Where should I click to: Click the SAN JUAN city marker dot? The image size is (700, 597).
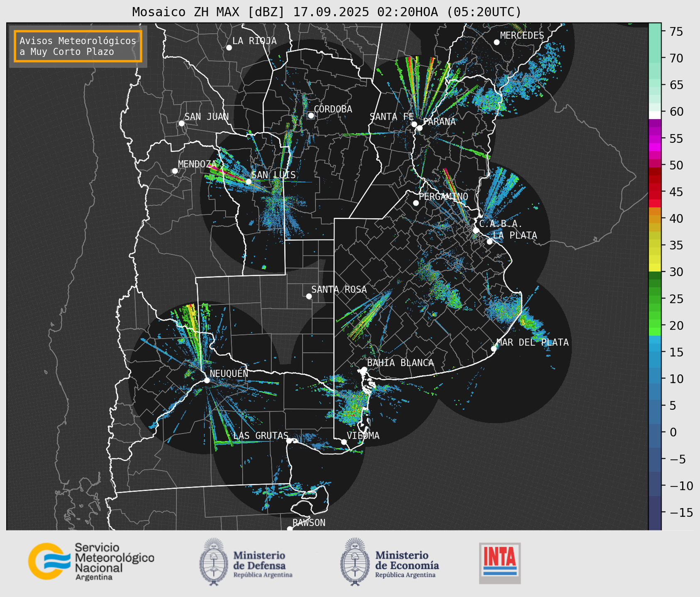point(181,123)
